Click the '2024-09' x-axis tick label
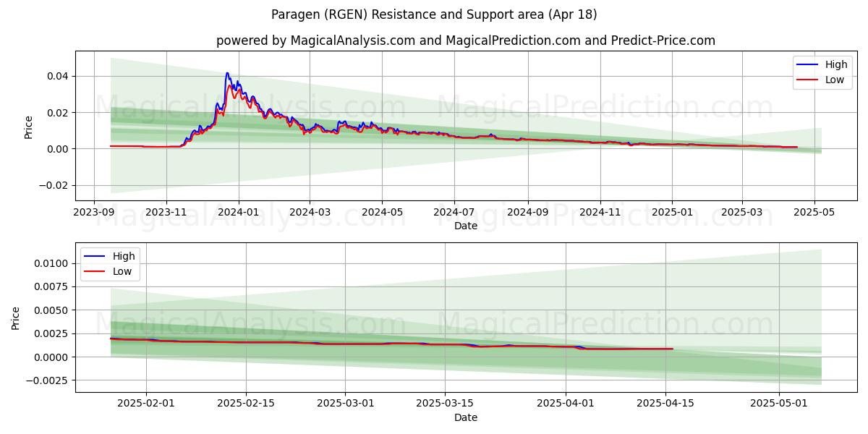868x434 pixels. click(527, 212)
